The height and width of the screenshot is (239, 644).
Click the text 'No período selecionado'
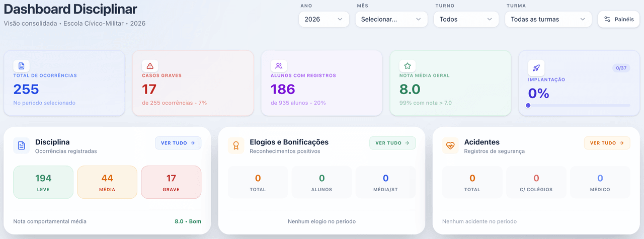[x=44, y=103]
